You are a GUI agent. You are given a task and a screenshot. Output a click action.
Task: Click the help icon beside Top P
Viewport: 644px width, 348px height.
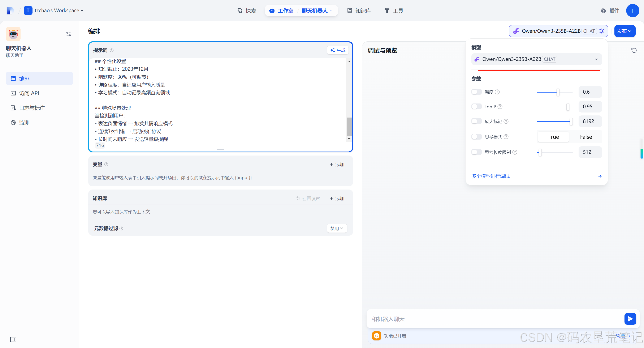coord(500,107)
